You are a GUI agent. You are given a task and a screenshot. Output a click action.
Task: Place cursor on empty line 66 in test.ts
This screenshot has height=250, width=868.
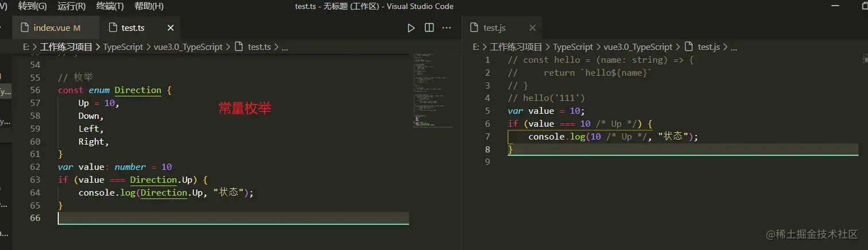pos(233,218)
